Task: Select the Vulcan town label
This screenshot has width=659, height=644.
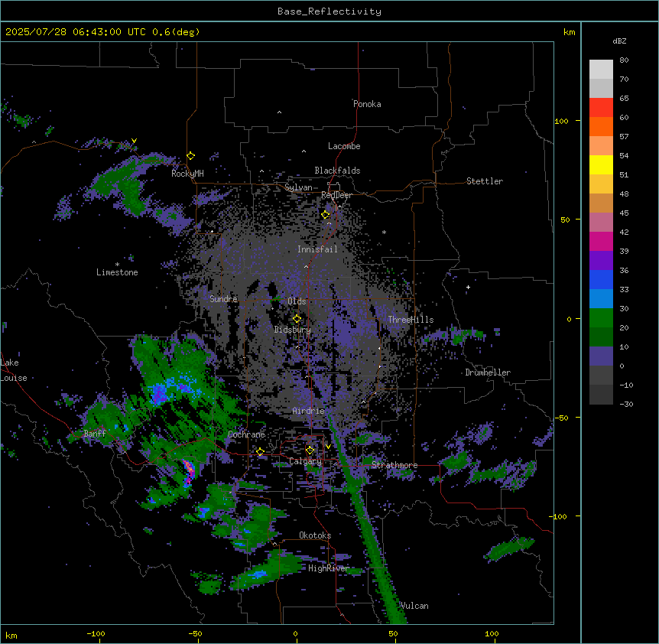Action: pos(414,606)
